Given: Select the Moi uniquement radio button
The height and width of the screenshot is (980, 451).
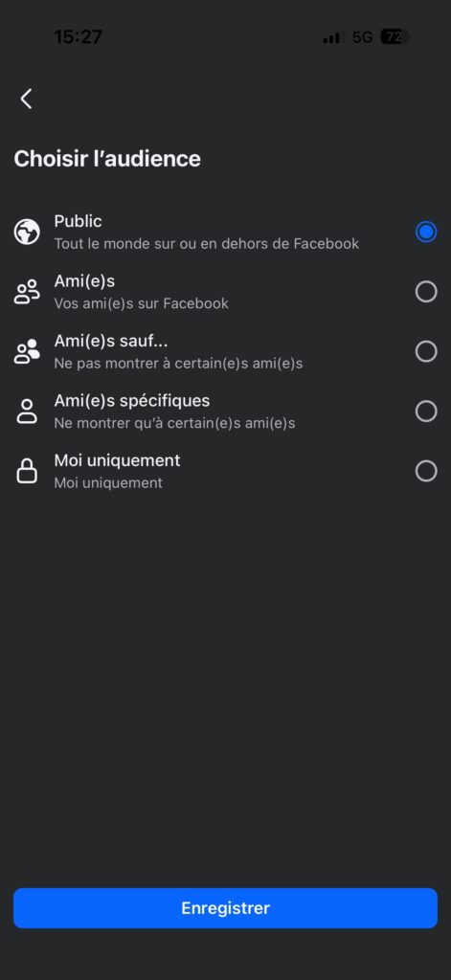Looking at the screenshot, I should coord(426,471).
